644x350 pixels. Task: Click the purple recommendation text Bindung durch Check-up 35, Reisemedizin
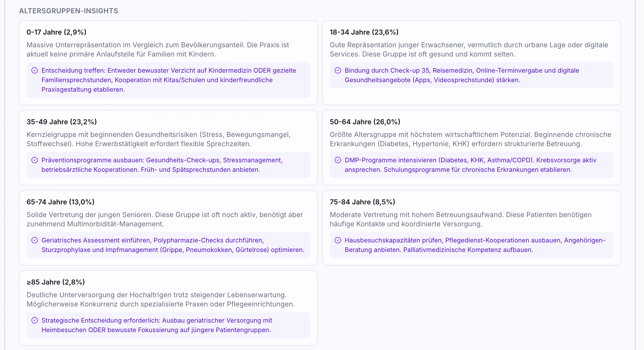tap(462, 75)
